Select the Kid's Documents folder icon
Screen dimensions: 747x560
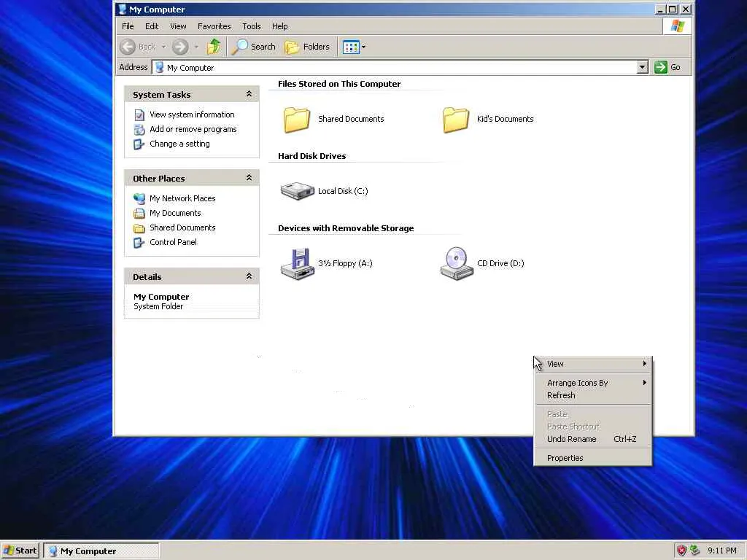point(456,119)
